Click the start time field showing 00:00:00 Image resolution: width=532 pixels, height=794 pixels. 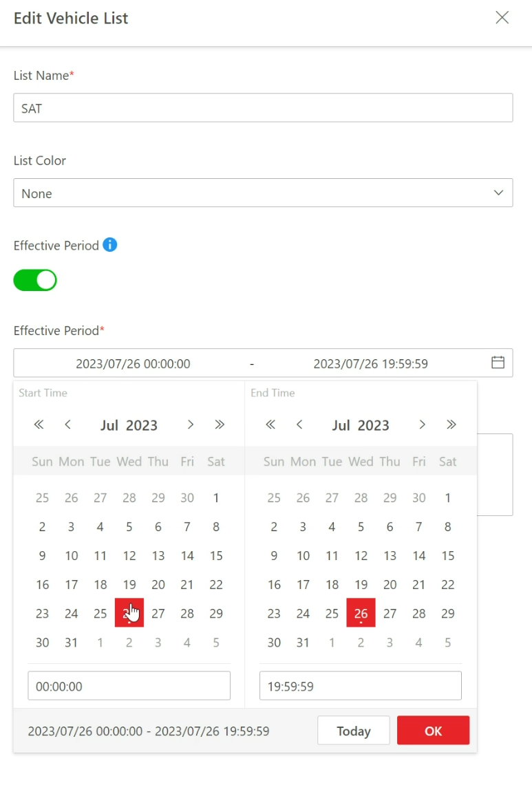(x=129, y=686)
